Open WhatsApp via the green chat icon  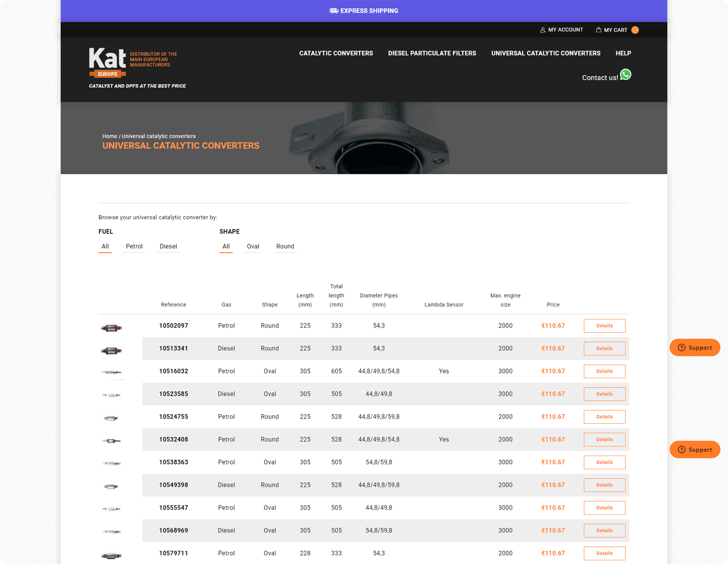click(x=625, y=75)
